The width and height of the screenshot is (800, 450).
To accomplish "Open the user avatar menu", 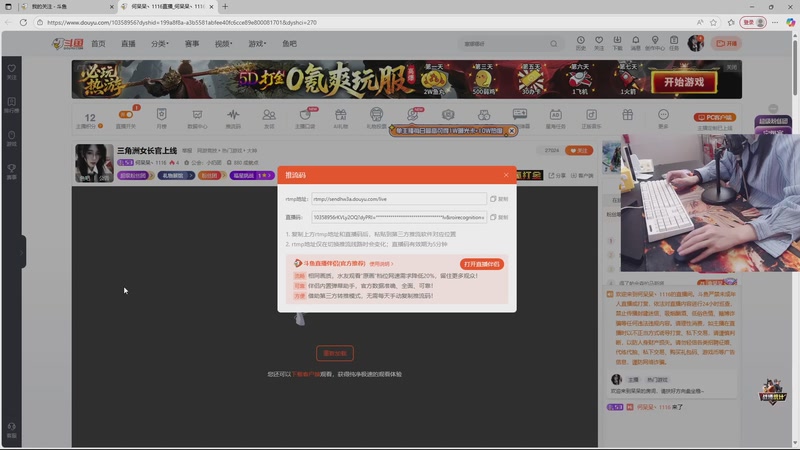I will (695, 43).
